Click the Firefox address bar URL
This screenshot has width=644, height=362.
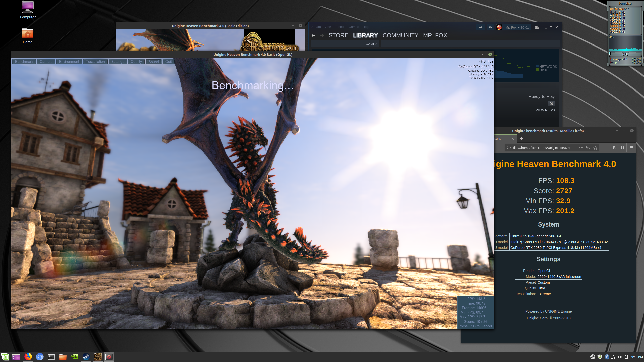coord(541,148)
